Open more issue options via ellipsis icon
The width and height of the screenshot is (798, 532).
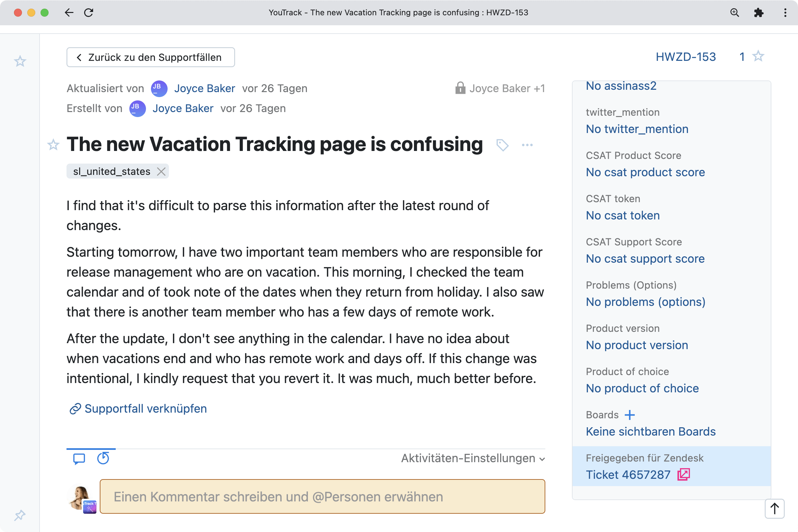pos(527,145)
